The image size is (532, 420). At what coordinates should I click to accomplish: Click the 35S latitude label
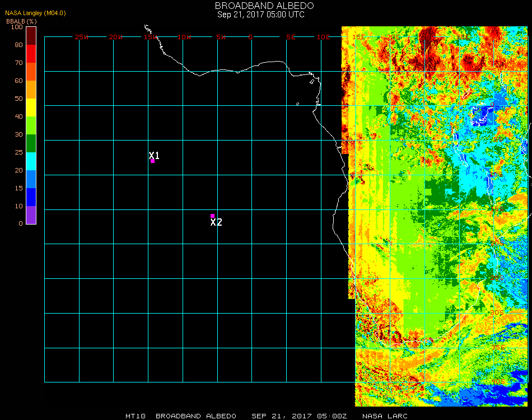pos(498,347)
